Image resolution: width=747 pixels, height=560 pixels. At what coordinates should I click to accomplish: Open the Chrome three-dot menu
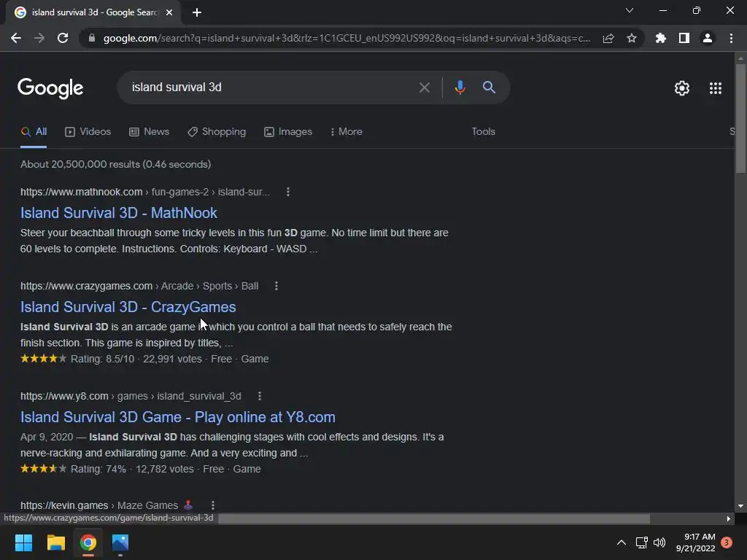[x=731, y=38]
